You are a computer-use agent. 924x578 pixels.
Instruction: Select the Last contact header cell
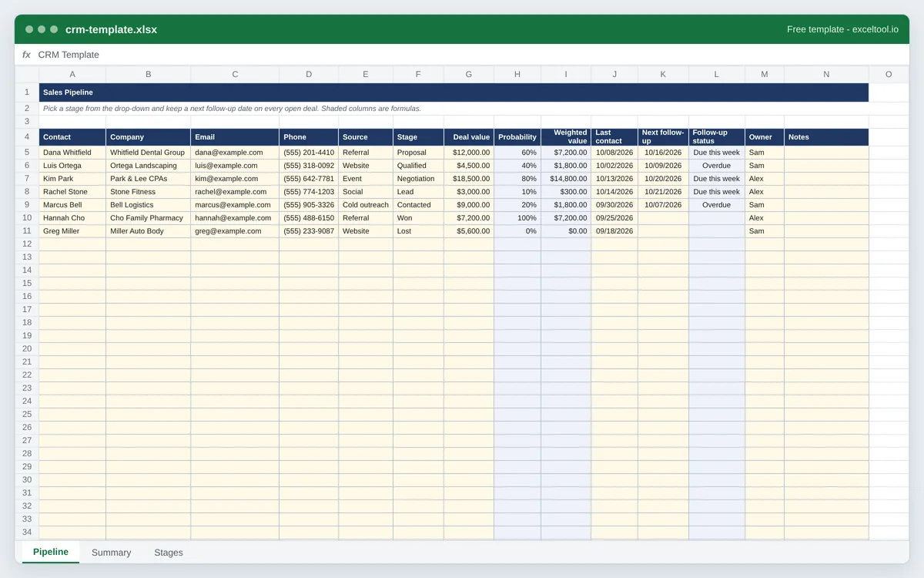click(x=614, y=137)
